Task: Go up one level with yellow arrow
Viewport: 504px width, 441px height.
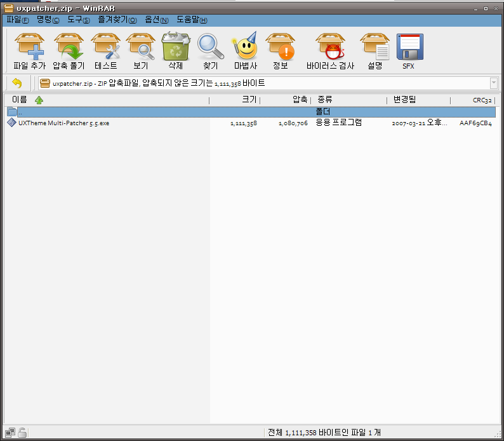Action: [x=17, y=83]
